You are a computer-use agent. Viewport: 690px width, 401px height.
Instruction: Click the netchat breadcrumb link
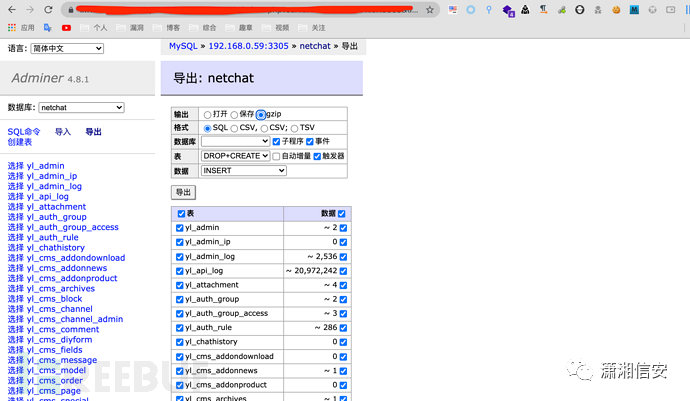click(x=315, y=46)
